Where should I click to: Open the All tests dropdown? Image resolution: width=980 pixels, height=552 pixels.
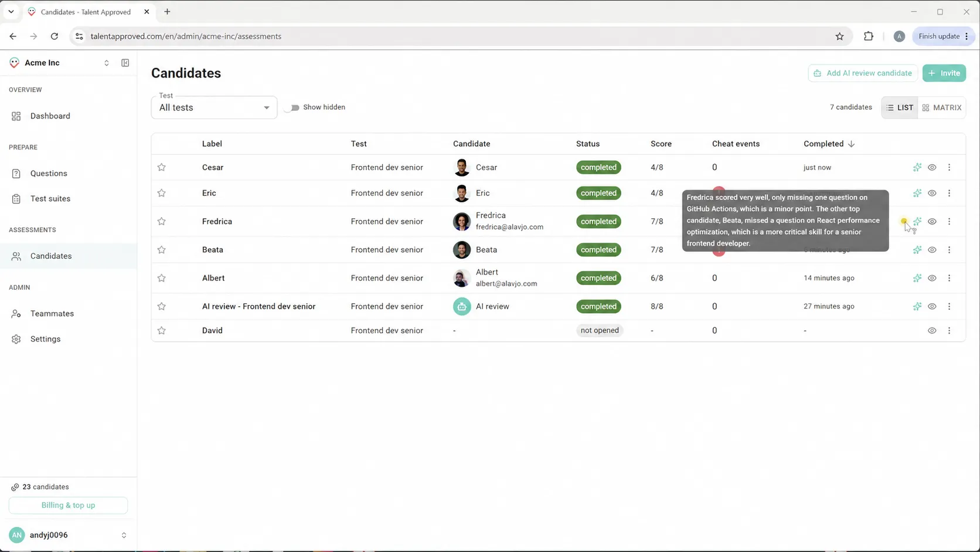pos(214,108)
